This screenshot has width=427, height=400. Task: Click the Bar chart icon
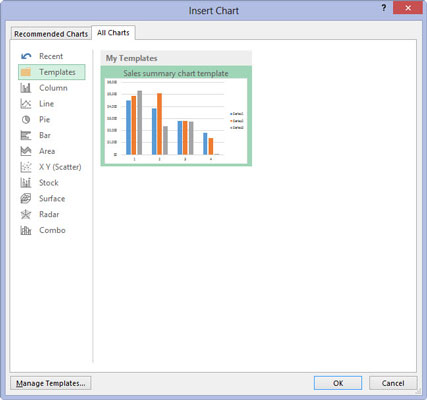26,135
